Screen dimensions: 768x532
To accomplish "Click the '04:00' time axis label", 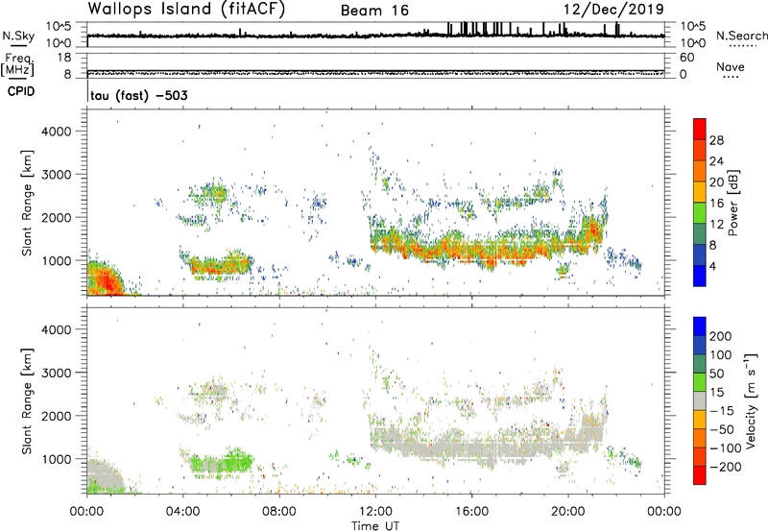I will [x=183, y=512].
